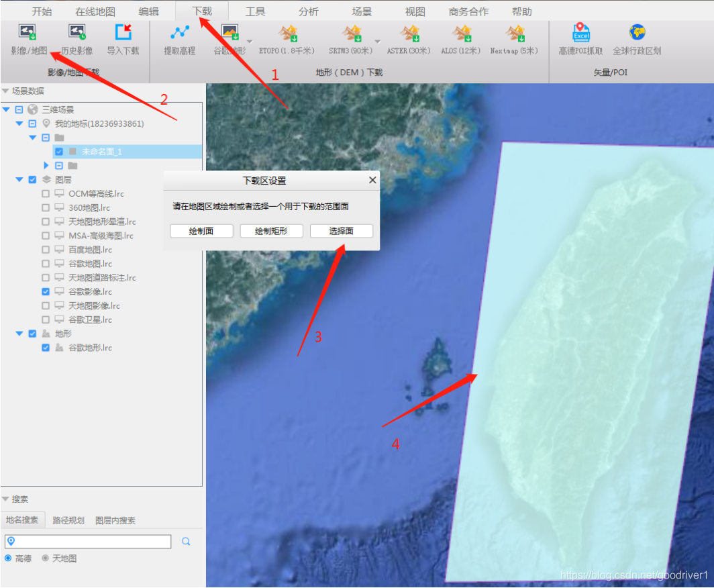Viewport: 714px width, 588px height.
Task: Click the 绘制面 button
Action: [201, 231]
